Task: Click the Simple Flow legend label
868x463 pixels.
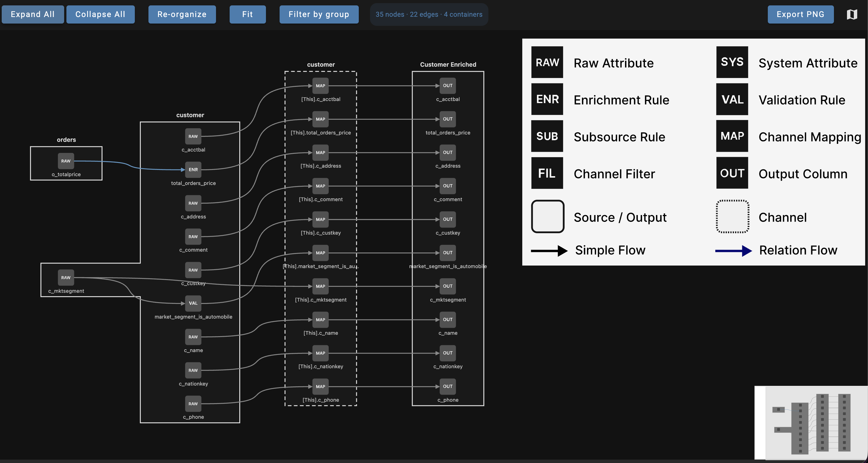Action: click(x=610, y=250)
